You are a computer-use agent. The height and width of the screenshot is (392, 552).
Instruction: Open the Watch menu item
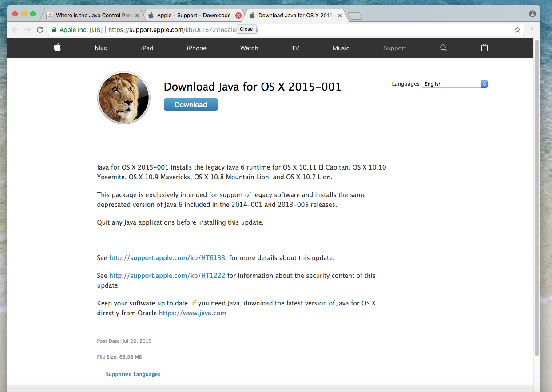tap(249, 48)
